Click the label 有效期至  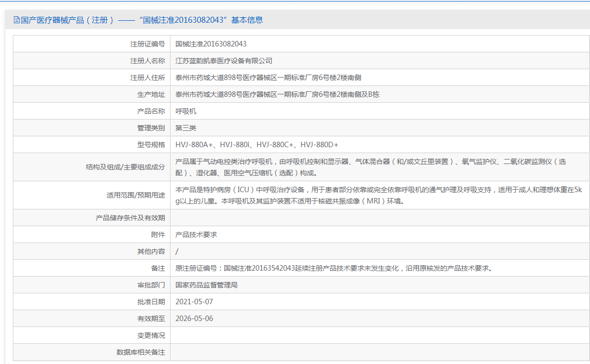click(x=151, y=319)
